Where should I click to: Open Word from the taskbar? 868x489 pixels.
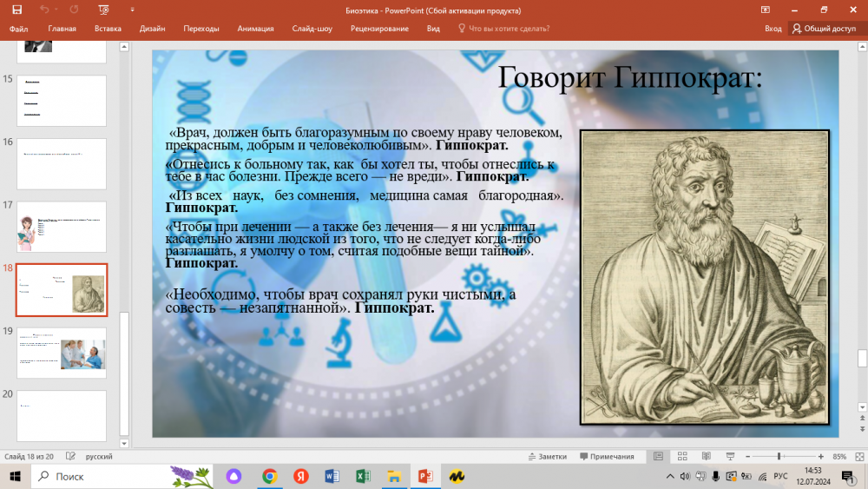[x=332, y=476]
